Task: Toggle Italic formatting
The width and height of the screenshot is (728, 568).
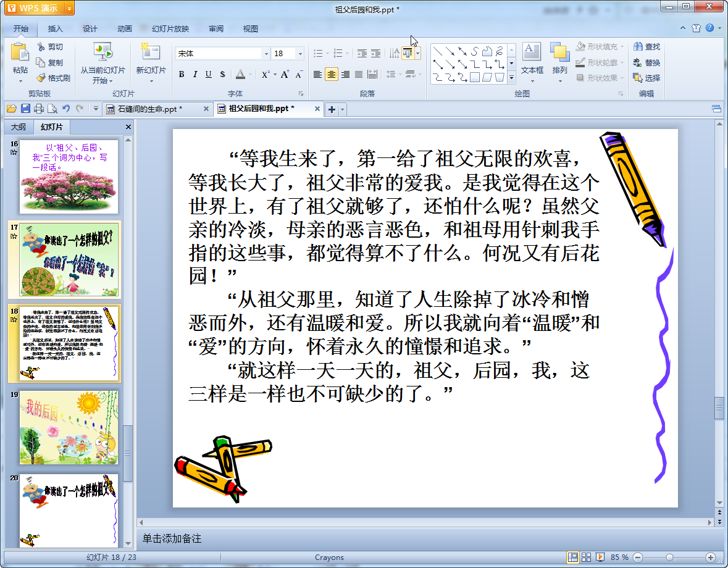Action: point(195,74)
